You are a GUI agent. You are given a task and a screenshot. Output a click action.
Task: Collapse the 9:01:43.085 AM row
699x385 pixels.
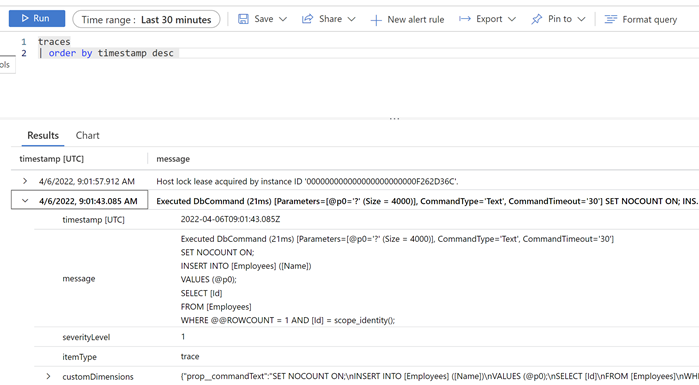point(25,201)
